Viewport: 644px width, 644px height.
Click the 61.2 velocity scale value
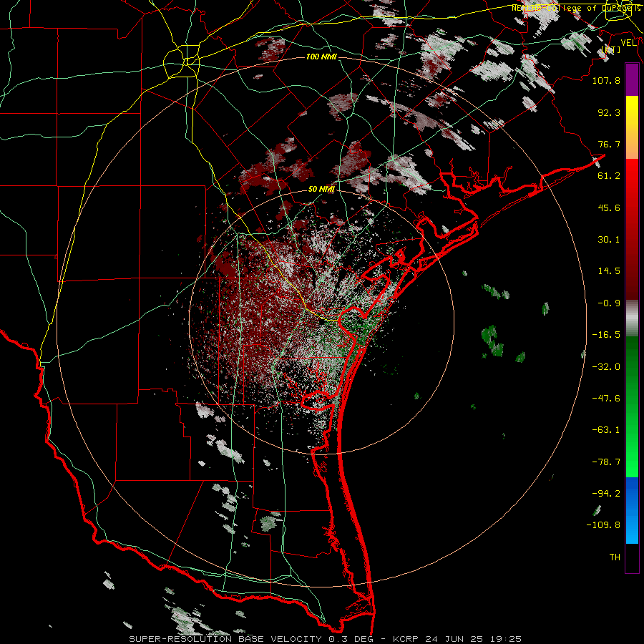pos(609,176)
